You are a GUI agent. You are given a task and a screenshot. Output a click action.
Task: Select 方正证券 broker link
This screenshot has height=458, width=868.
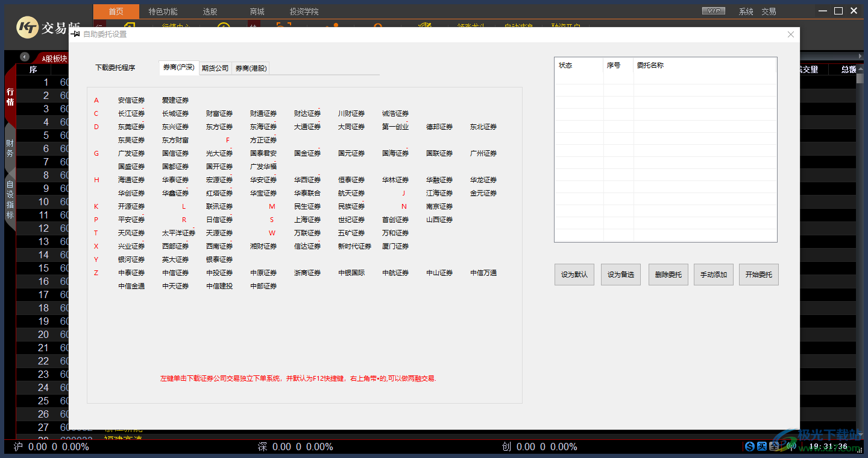point(263,140)
